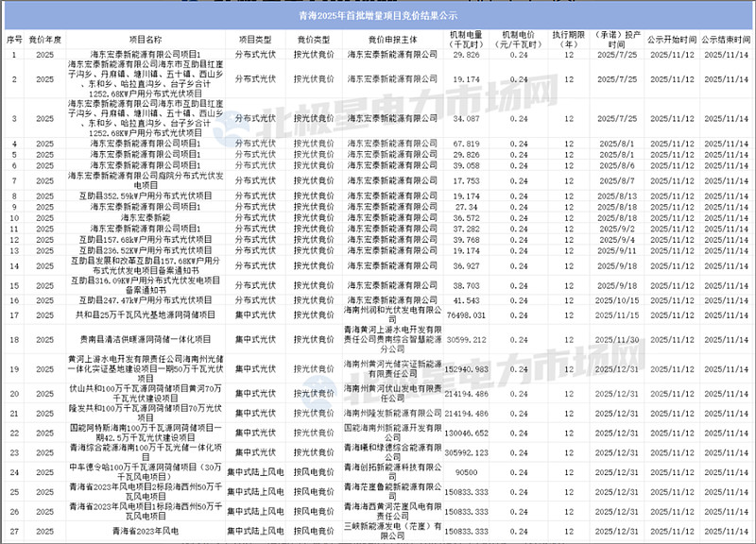The width and height of the screenshot is (756, 544).
Task: Click the commissioning date 2025/8/13
Action: point(617,196)
